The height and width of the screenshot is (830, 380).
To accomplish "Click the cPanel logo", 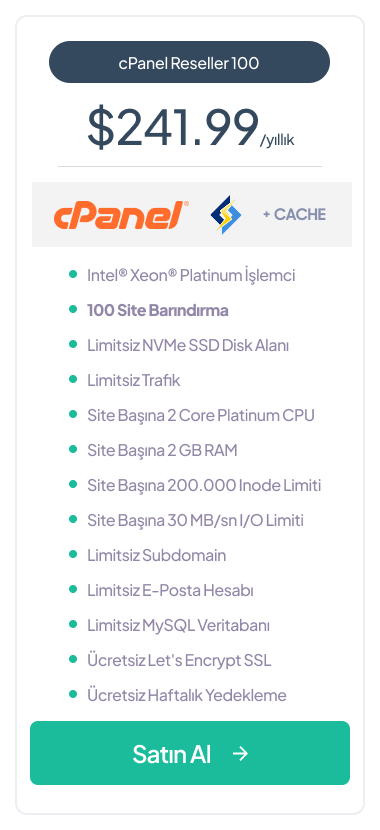I will (121, 214).
